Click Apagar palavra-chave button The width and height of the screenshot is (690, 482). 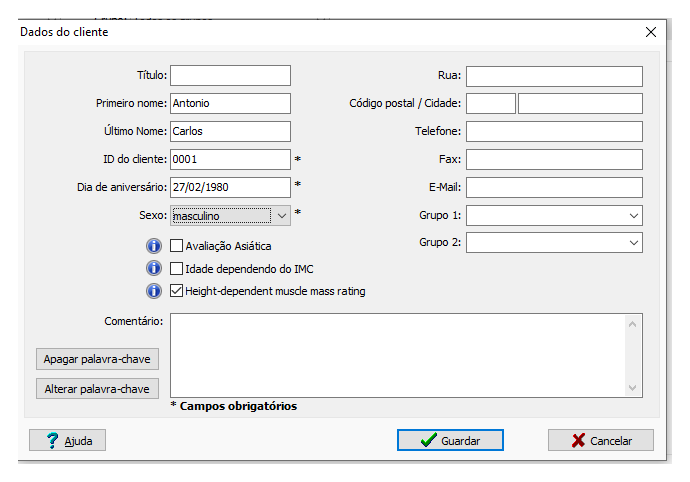pyautogui.click(x=97, y=359)
